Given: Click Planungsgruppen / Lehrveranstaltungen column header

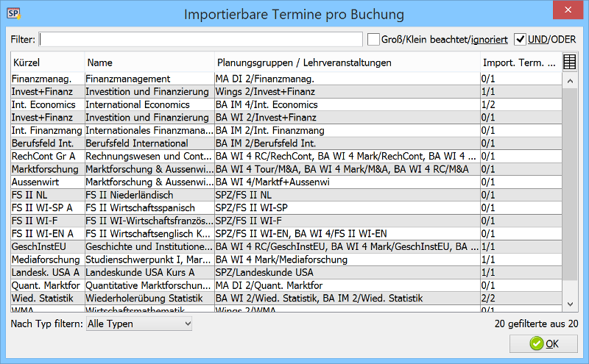Looking at the screenshot, I should point(348,63).
